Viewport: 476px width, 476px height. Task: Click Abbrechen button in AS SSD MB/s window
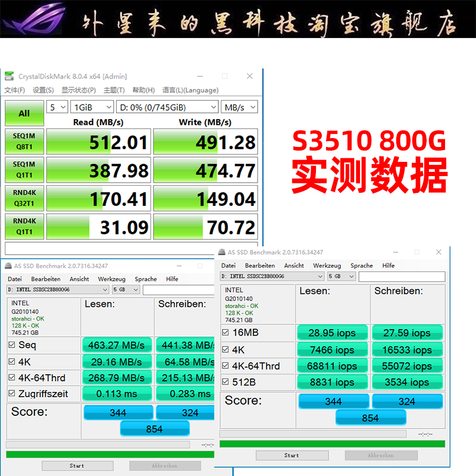coord(165,466)
